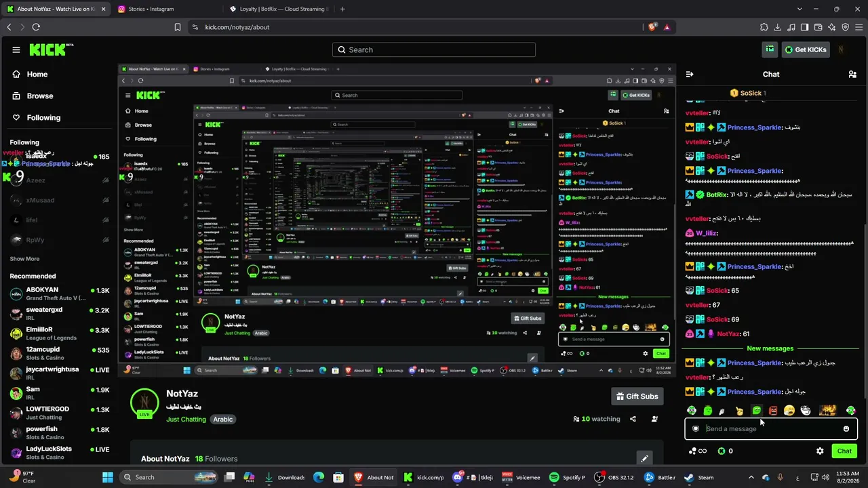Click the Gift Subs button
This screenshot has height=488, width=868.
click(637, 396)
